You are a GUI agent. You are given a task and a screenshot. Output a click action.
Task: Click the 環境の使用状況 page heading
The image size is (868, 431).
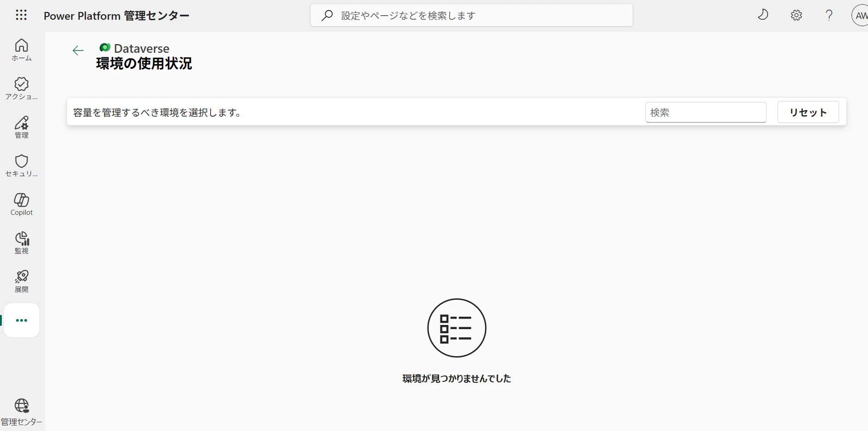coord(144,63)
